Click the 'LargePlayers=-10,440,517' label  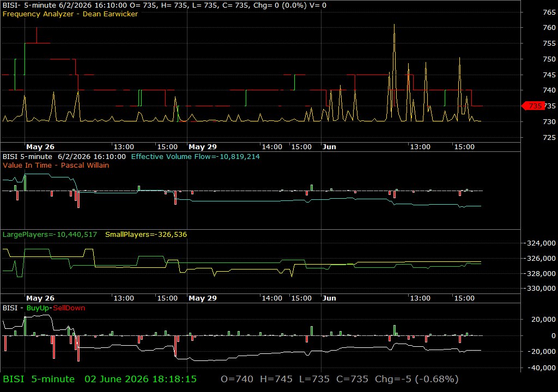point(50,235)
